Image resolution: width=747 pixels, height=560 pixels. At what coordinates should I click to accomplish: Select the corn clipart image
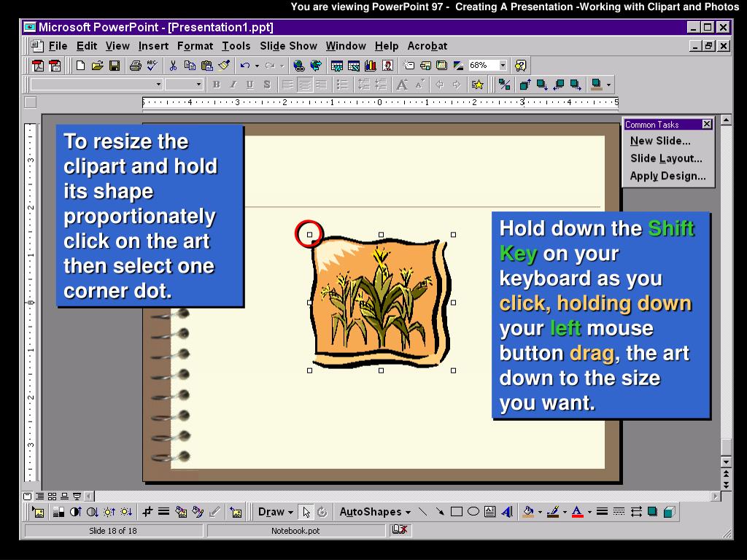pyautogui.click(x=381, y=303)
